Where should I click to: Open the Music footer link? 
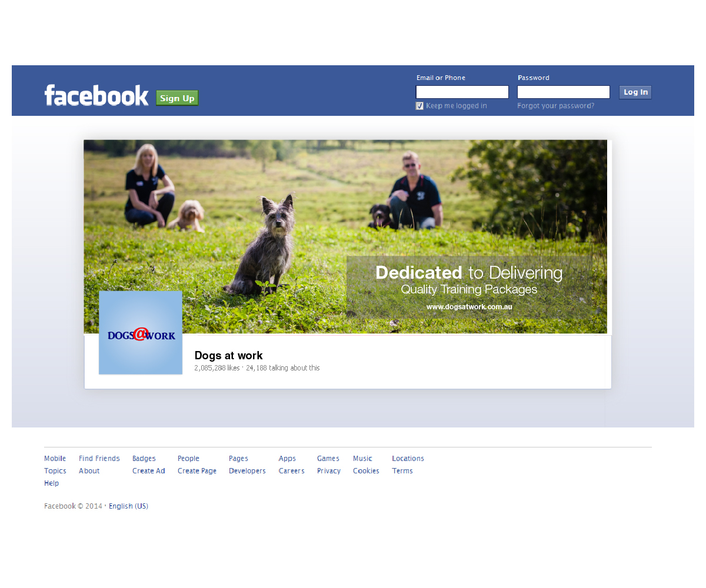click(x=362, y=459)
